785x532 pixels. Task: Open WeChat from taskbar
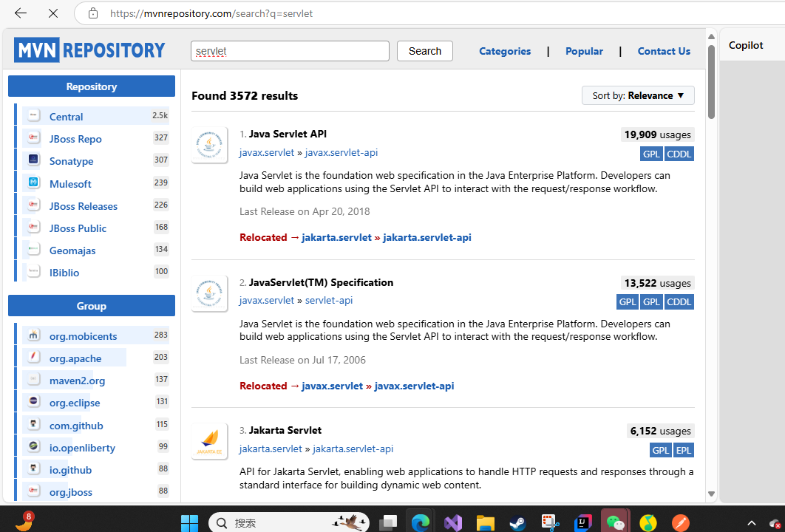click(615, 523)
